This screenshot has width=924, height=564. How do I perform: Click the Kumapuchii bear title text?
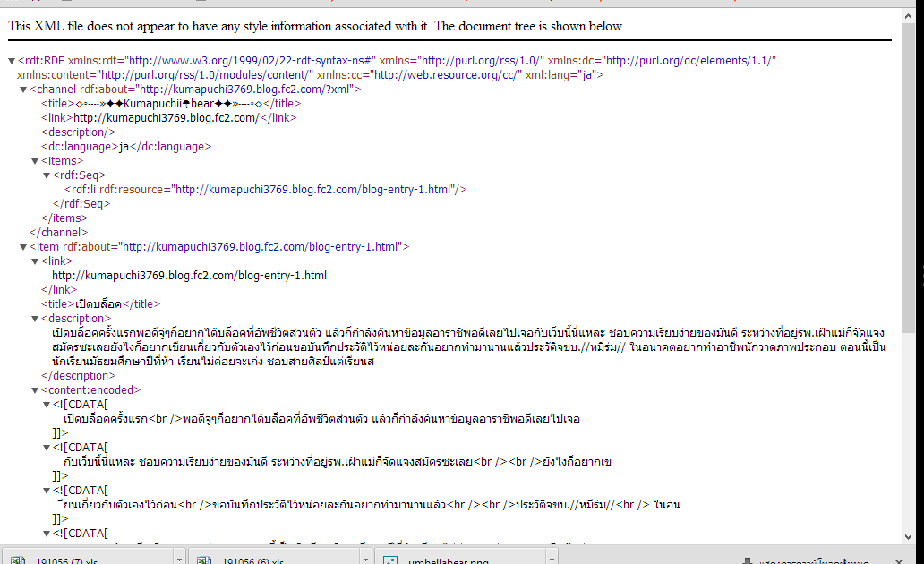[171, 104]
